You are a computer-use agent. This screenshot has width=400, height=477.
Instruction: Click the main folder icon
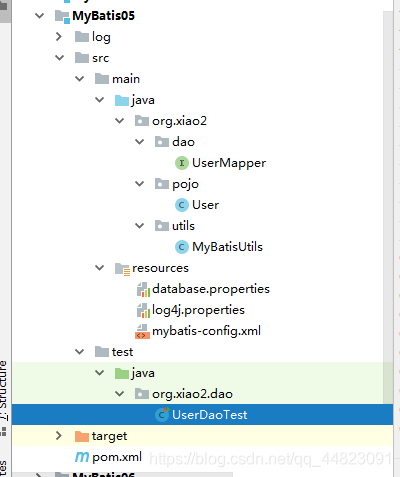102,79
